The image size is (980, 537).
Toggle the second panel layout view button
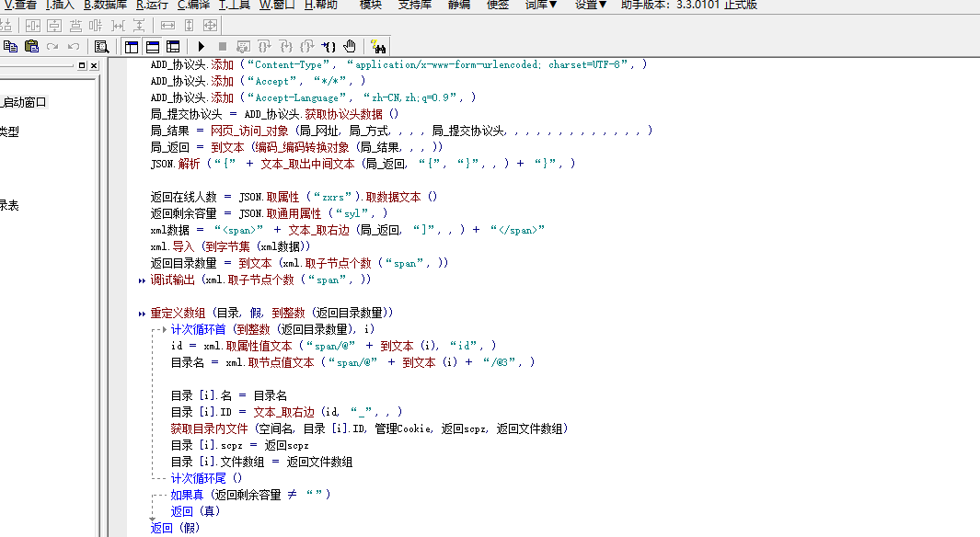coord(152,46)
